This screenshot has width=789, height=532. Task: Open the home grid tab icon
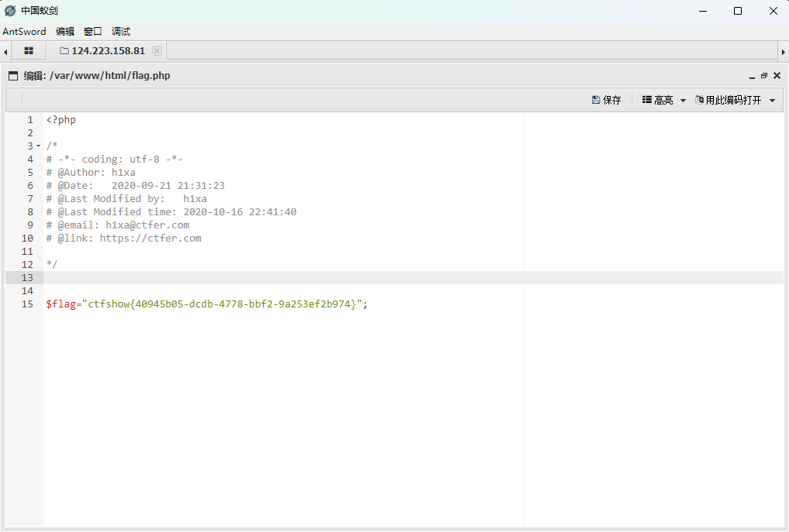coord(29,51)
